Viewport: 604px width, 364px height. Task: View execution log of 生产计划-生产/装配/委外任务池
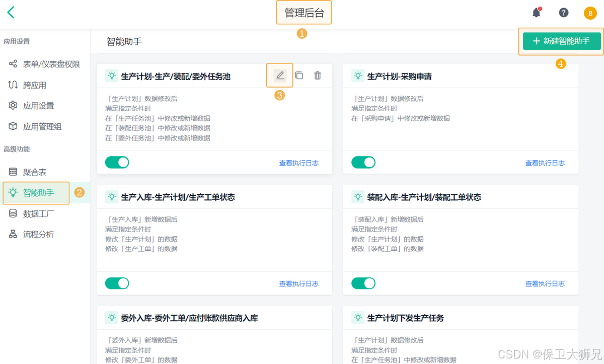click(x=299, y=163)
